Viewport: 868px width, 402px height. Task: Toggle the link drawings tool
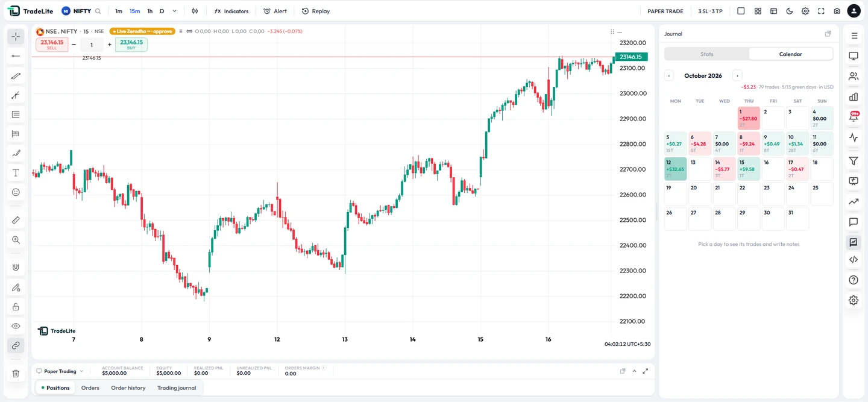[x=16, y=346]
